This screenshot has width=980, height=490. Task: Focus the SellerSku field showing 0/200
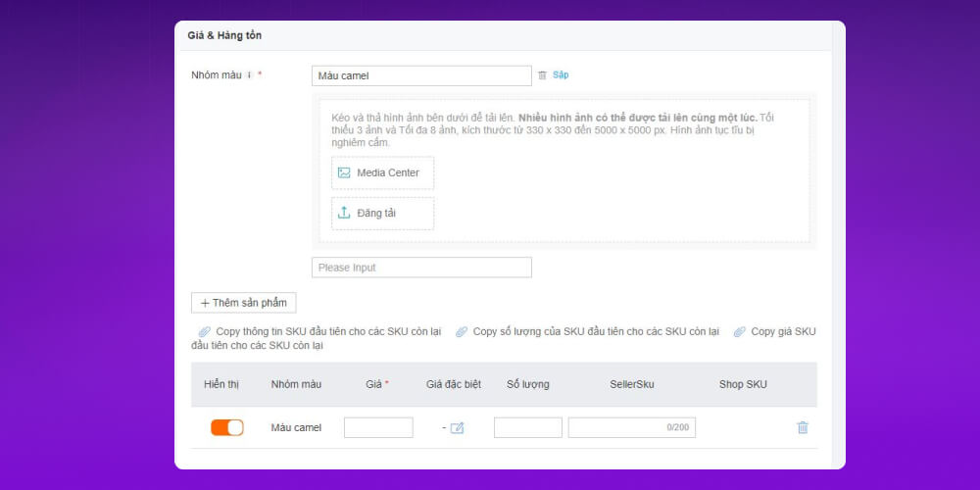tap(631, 427)
